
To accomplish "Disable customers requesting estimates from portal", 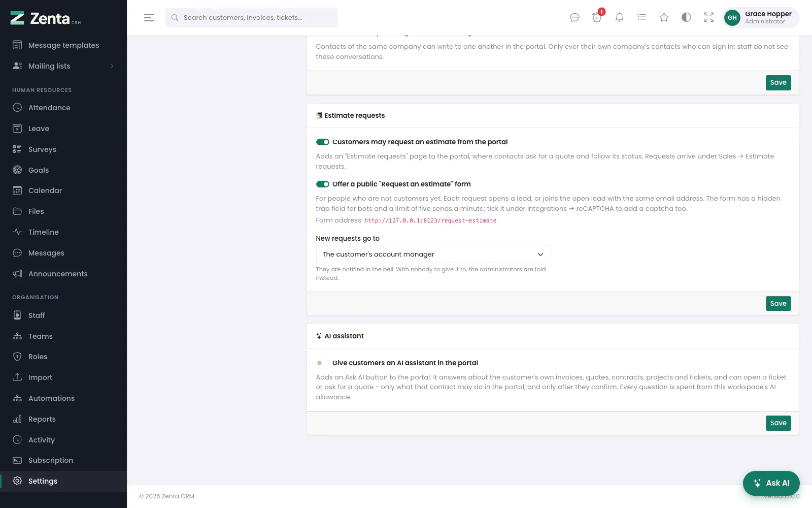I will coord(322,142).
